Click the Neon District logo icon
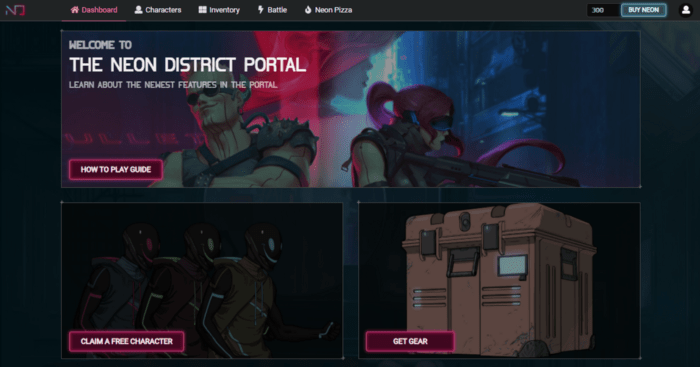This screenshot has width=700, height=367. [15, 10]
